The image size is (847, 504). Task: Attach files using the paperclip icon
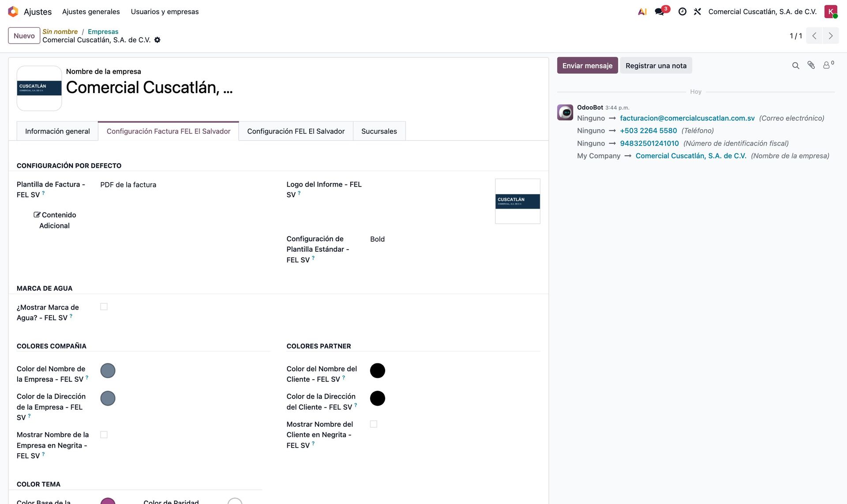(x=811, y=65)
